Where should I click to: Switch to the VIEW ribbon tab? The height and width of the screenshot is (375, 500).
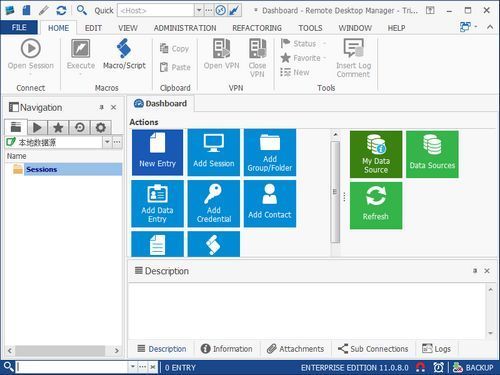pos(128,28)
